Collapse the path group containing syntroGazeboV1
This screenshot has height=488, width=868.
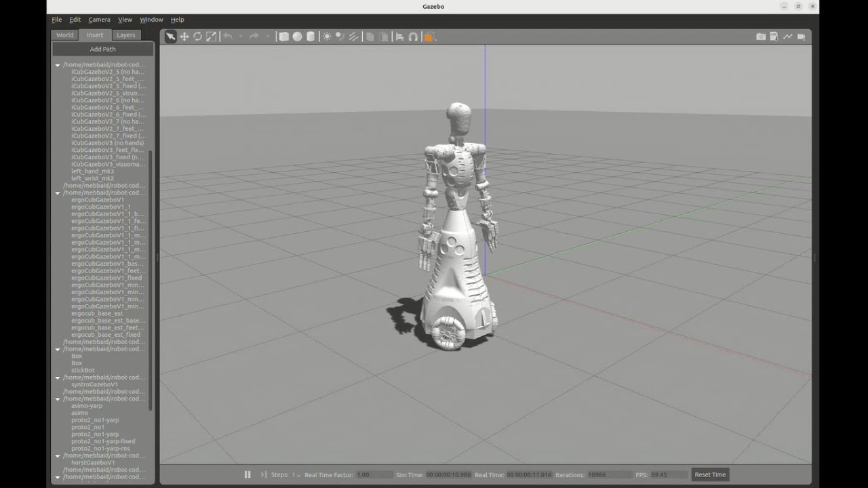(x=58, y=378)
